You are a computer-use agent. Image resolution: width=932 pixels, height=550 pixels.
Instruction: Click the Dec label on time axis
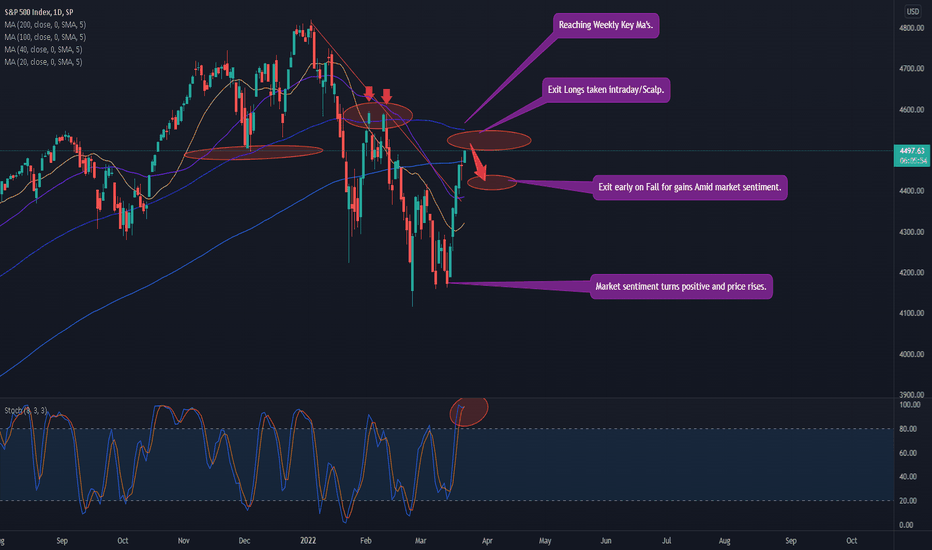pos(244,540)
